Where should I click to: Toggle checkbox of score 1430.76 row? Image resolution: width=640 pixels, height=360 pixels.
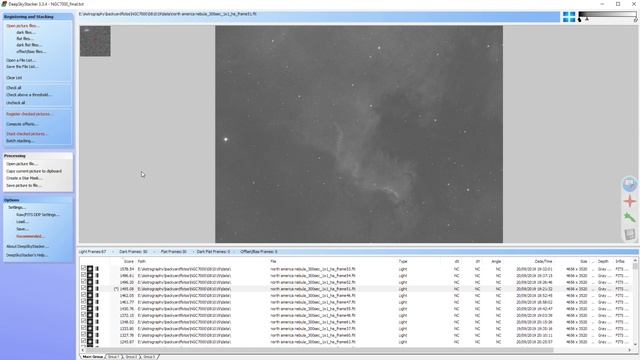(83, 308)
